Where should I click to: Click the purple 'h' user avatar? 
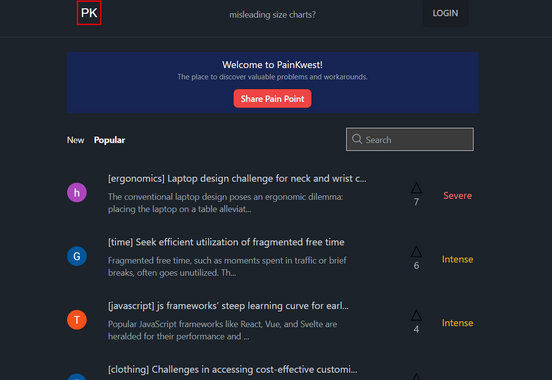point(77,193)
